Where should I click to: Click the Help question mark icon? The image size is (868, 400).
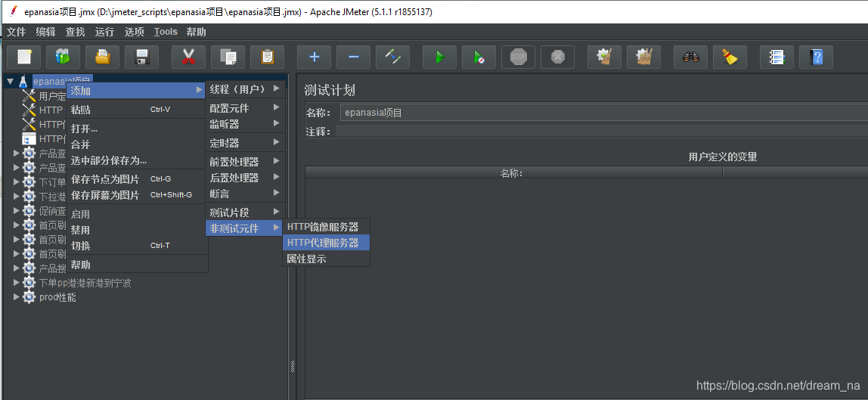coord(817,57)
